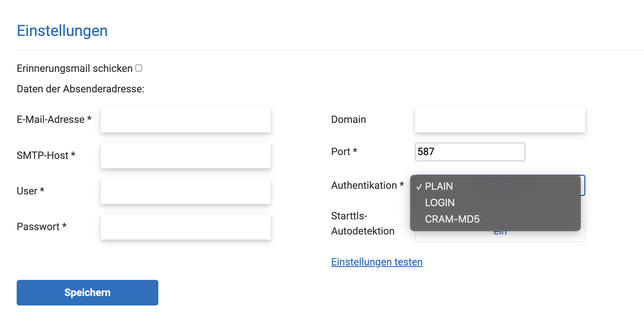The image size is (644, 319).
Task: Click the User input field
Action: click(x=185, y=191)
